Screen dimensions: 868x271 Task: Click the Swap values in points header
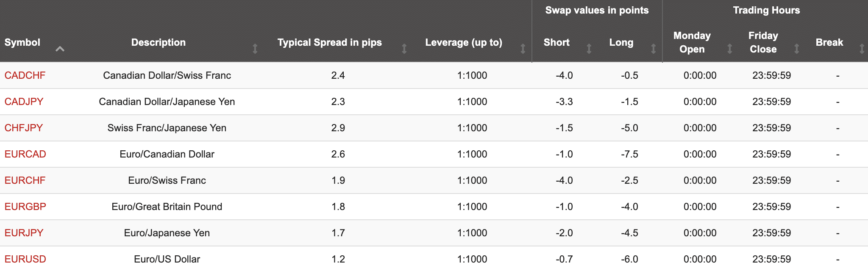pos(597,10)
